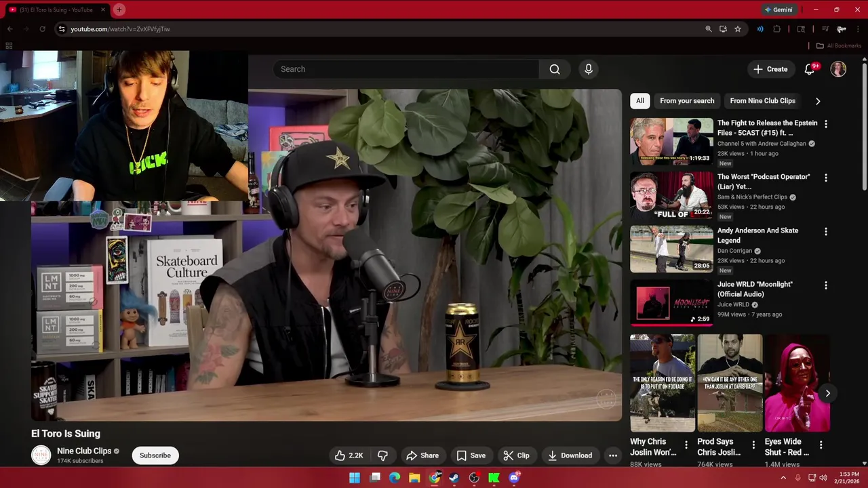Open Why Chris Joslin short thumbnail
868x488 pixels.
coord(663,383)
